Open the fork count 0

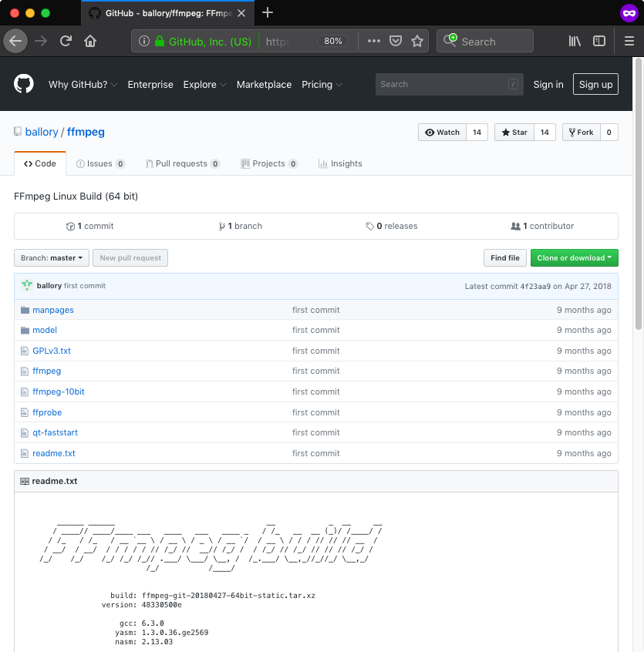click(609, 133)
